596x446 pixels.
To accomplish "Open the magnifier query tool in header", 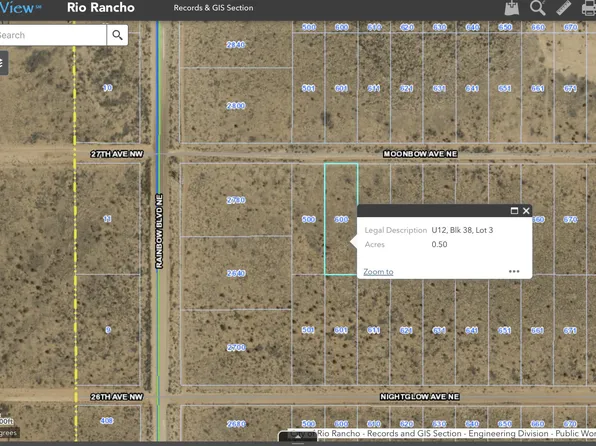I will [x=537, y=8].
